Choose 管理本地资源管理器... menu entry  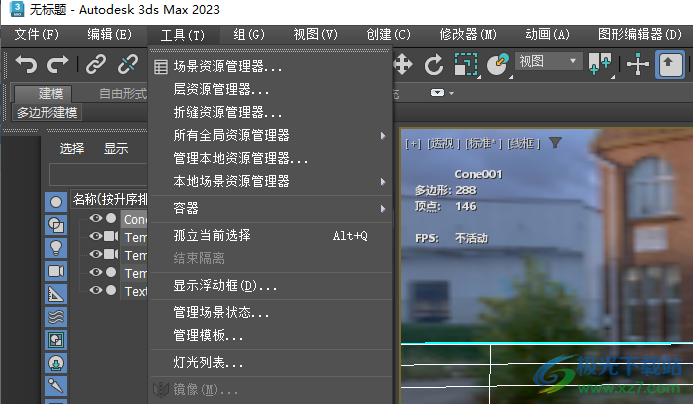pos(270,159)
